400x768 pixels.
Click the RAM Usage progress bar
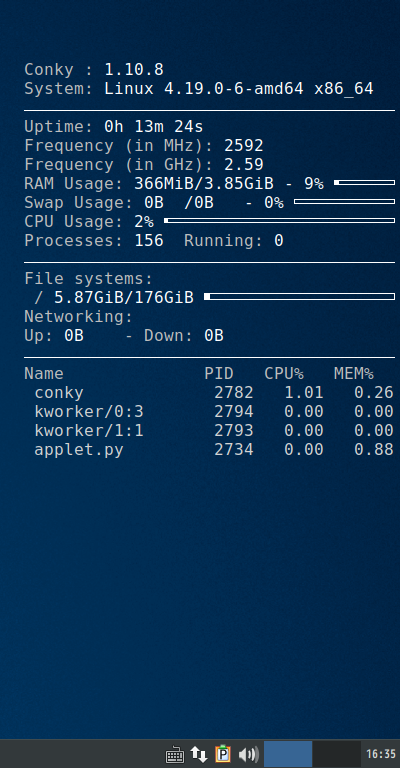pyautogui.click(x=364, y=183)
